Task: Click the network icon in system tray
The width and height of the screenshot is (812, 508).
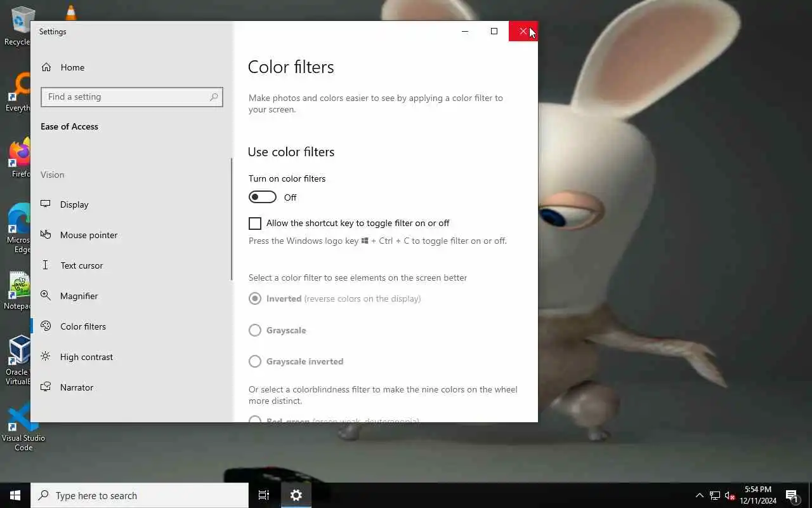Action: [715, 495]
